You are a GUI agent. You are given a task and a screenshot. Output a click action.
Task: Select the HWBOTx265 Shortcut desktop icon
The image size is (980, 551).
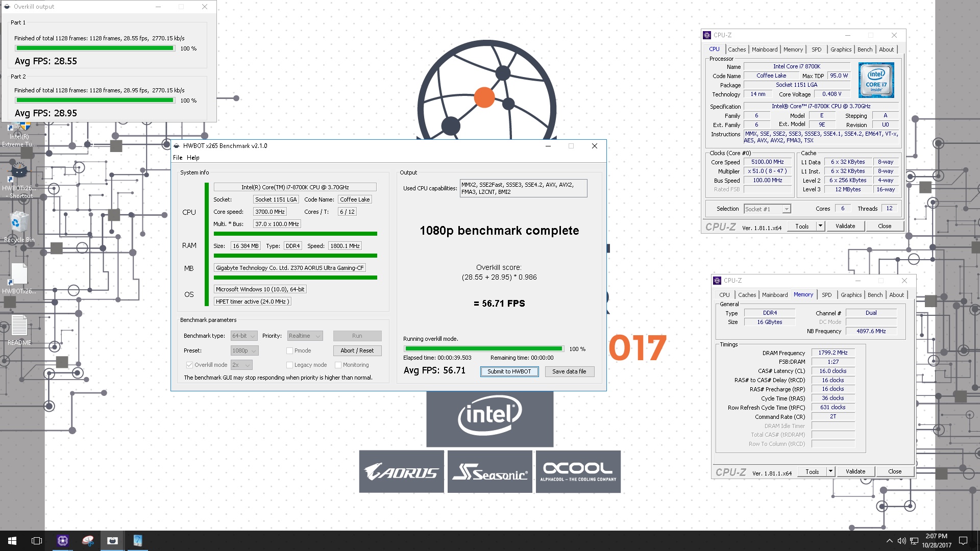tap(19, 181)
